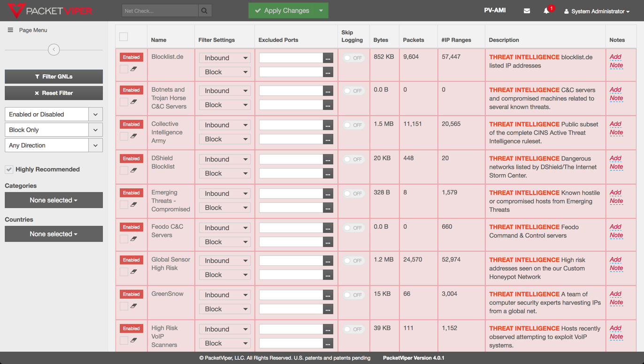Sort by #IP Ranges column header
The height and width of the screenshot is (364, 644).
click(x=456, y=40)
